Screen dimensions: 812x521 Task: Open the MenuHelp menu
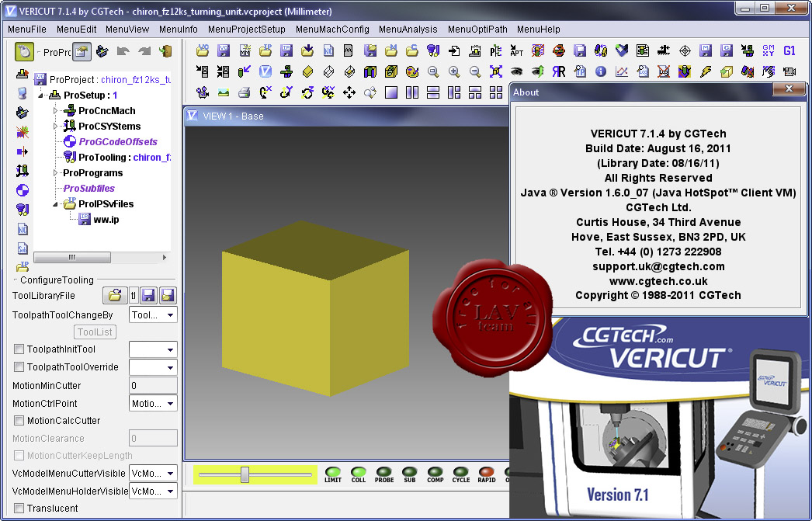[539, 30]
